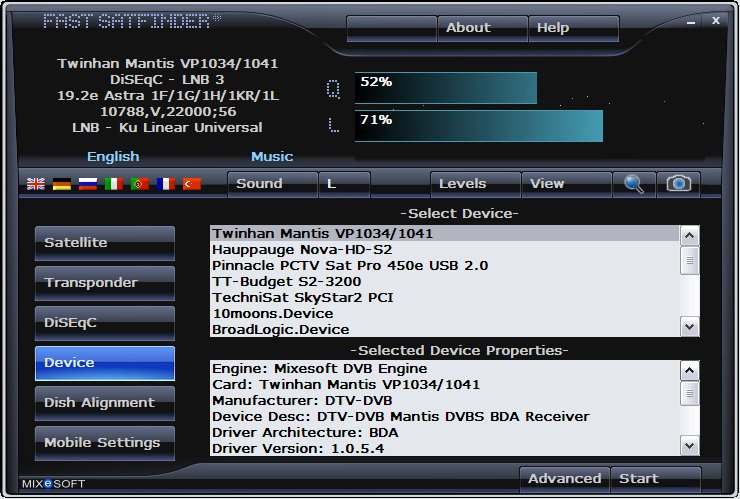Screen dimensions: 740x499
Task: Click the Advanced button
Action: tap(564, 479)
